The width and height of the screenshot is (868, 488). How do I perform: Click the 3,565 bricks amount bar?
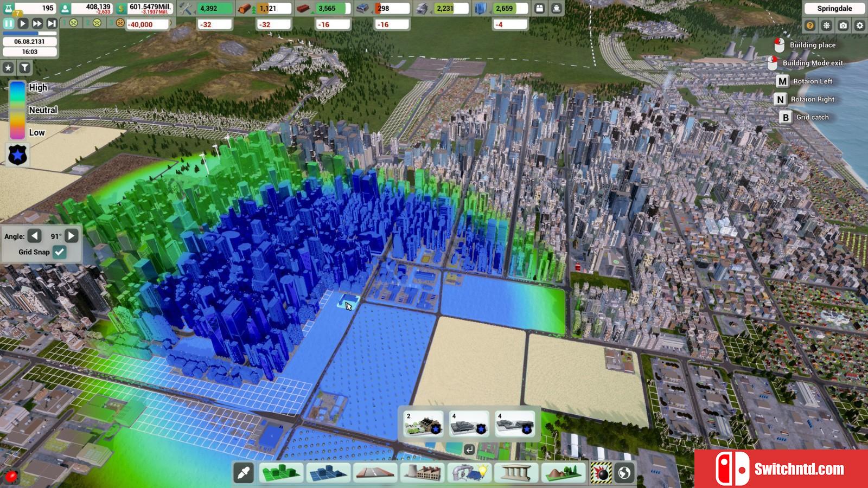click(333, 9)
